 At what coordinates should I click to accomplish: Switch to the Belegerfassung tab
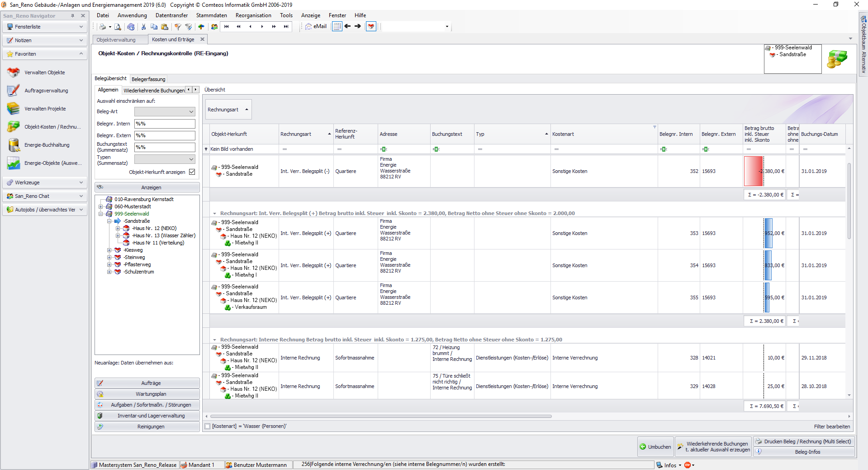pos(148,79)
